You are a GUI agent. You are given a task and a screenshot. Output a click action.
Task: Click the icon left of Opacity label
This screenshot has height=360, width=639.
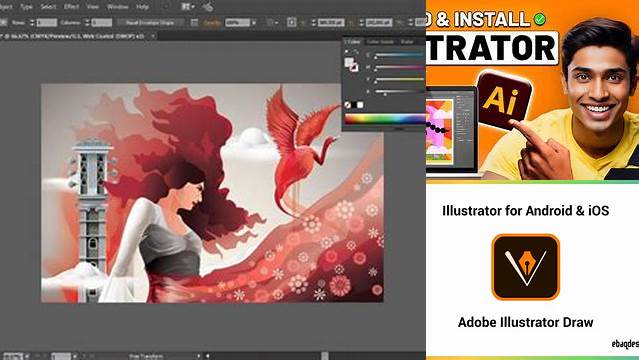pos(194,22)
